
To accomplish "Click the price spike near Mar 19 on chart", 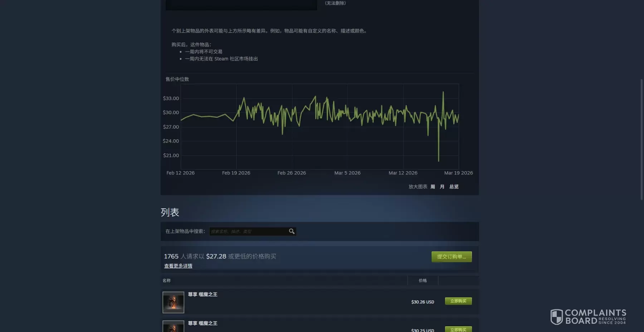I will pos(443,92).
